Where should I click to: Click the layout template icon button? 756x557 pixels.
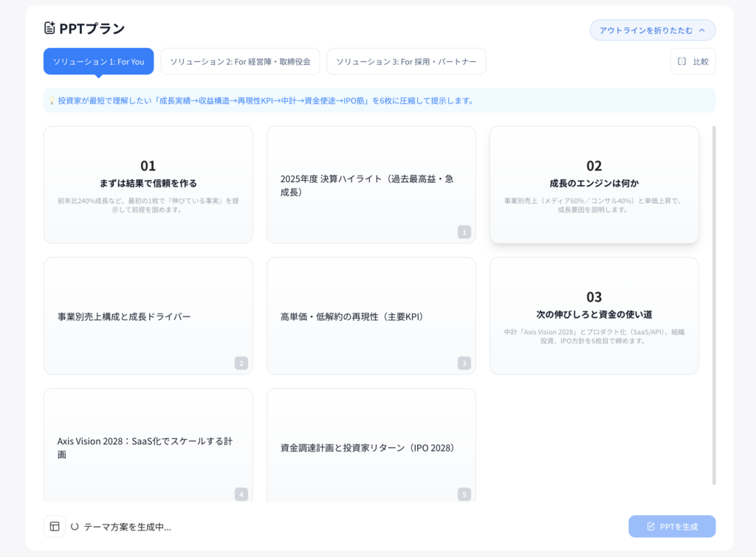tap(55, 526)
